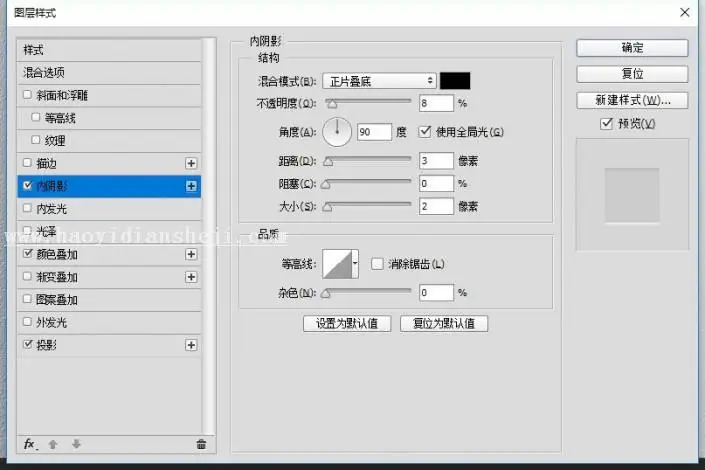Screen dimensions: 705x470
Task: Click the styles list scrollbar
Action: 208,236
